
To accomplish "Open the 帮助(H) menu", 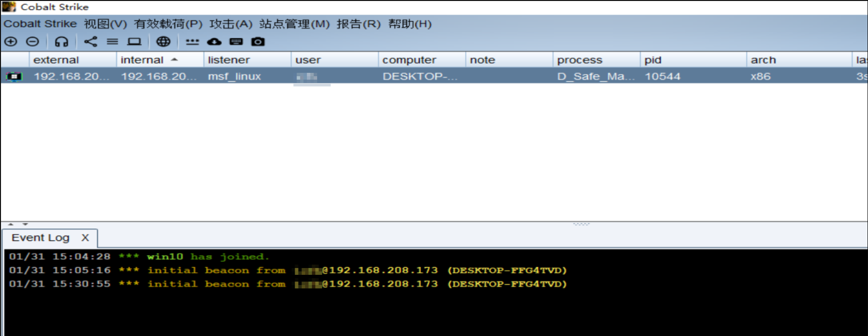I will 410,24.
